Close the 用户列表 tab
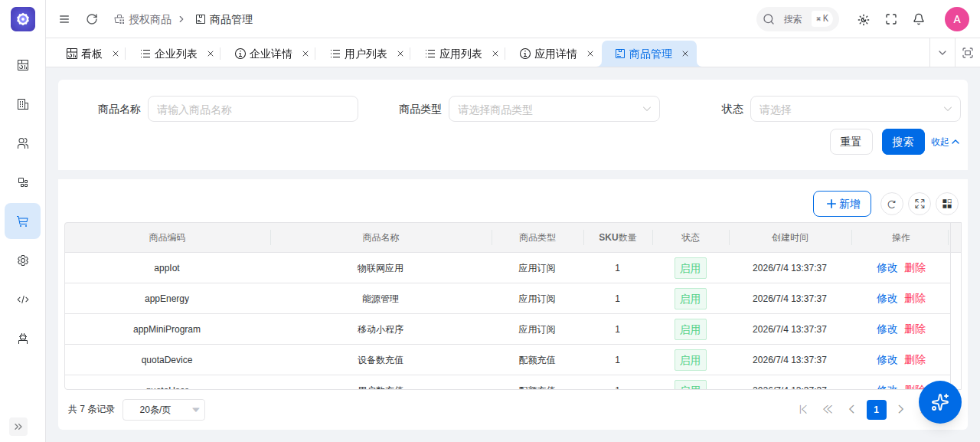 pyautogui.click(x=400, y=54)
